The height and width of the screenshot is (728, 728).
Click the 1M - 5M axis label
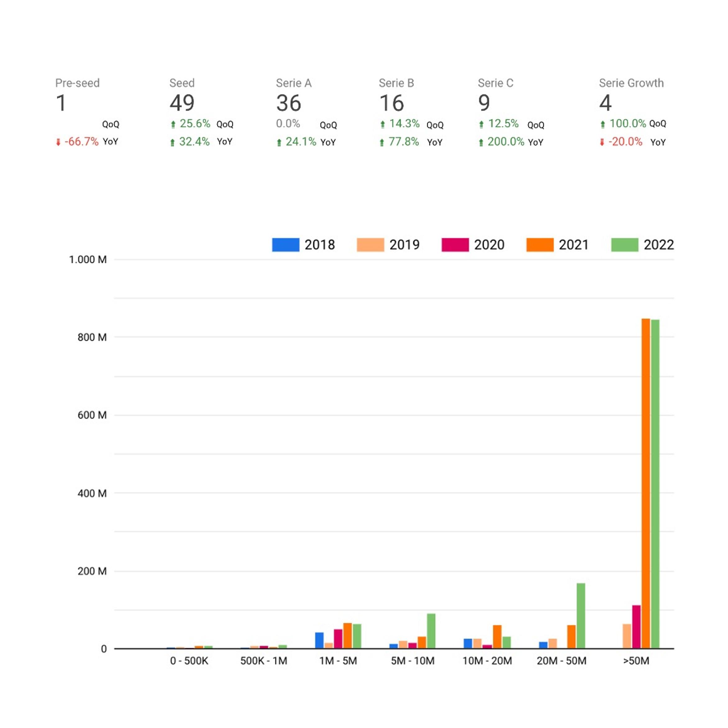pos(338,661)
